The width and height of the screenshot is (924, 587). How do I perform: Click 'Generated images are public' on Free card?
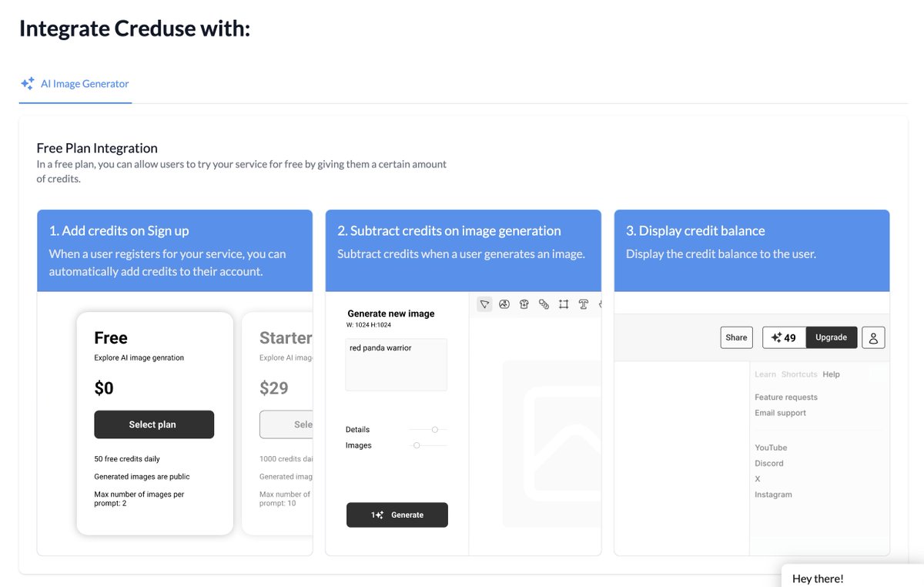coord(142,477)
